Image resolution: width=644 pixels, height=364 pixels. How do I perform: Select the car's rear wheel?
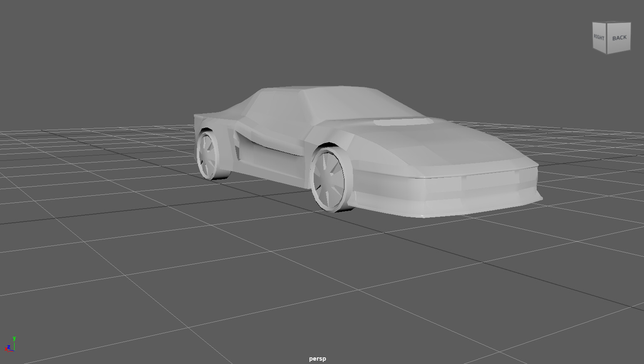[208, 154]
